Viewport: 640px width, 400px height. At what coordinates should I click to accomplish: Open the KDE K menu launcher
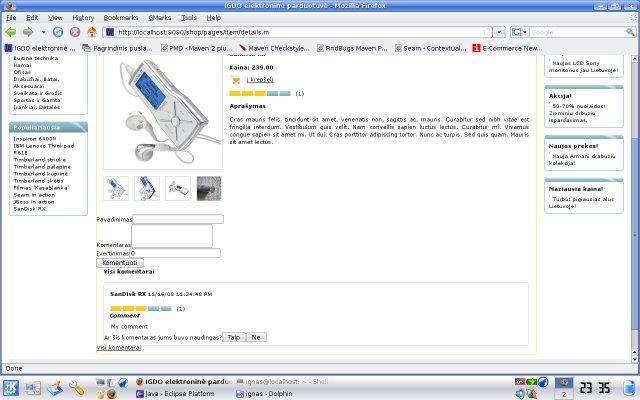pyautogui.click(x=11, y=388)
